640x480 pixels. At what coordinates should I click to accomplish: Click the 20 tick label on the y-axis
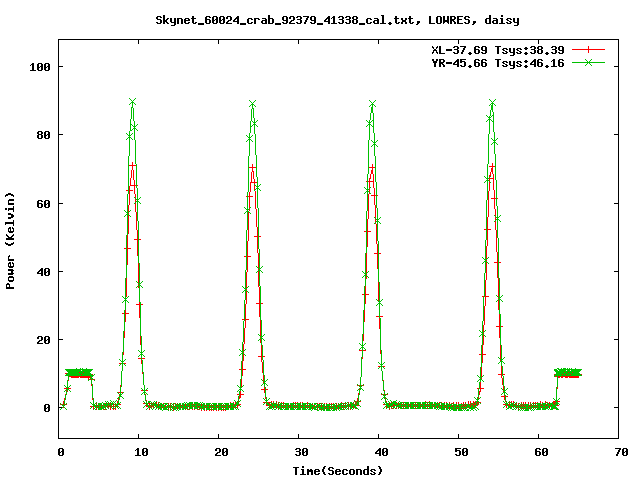pos(42,340)
